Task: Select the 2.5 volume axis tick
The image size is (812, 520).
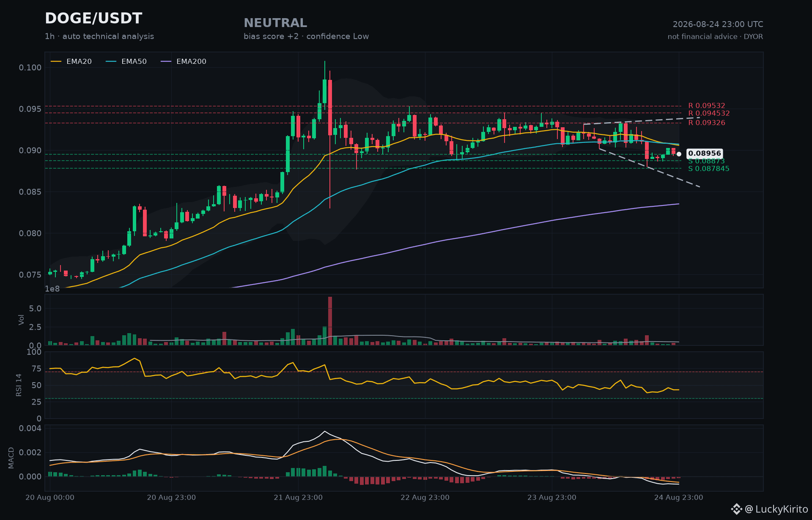Action: point(35,327)
